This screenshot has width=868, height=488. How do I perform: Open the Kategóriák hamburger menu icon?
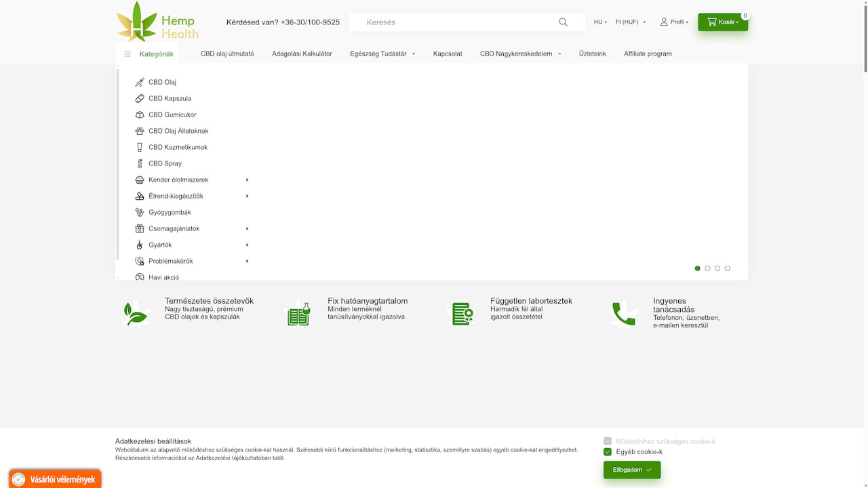pyautogui.click(x=127, y=54)
